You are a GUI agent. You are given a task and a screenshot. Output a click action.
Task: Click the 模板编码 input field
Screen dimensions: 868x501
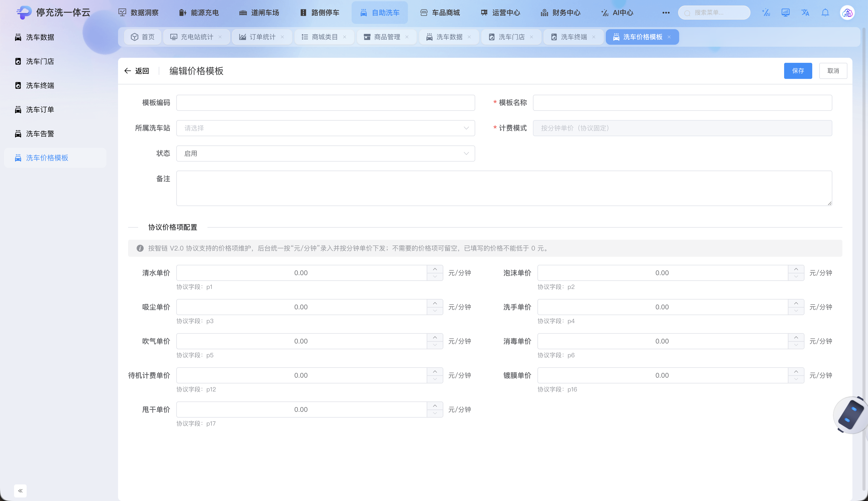[x=325, y=103]
